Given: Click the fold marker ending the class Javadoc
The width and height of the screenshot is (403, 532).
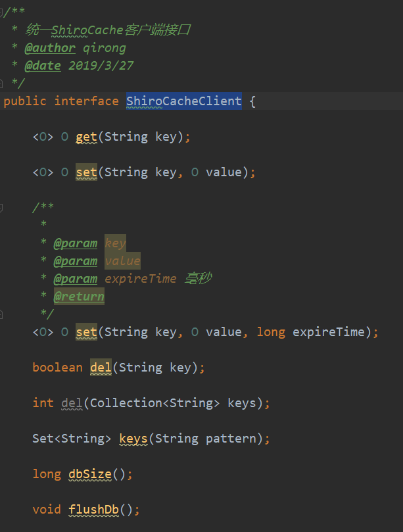Looking at the screenshot, I should tap(2, 83).
